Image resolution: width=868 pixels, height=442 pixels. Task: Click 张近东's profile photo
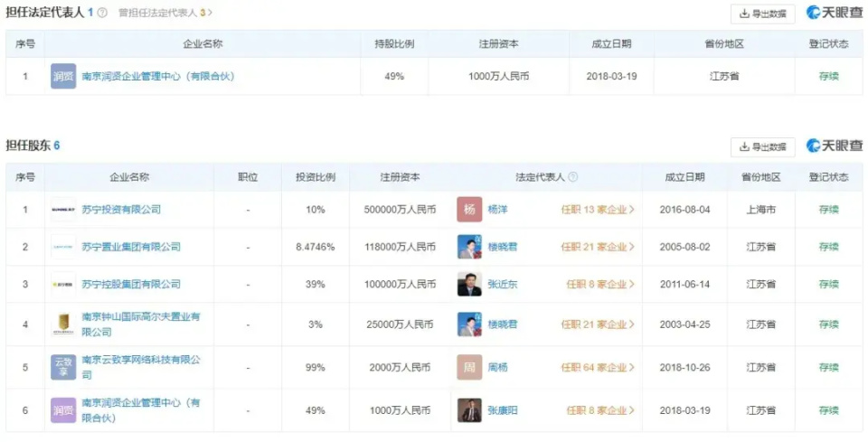(469, 284)
